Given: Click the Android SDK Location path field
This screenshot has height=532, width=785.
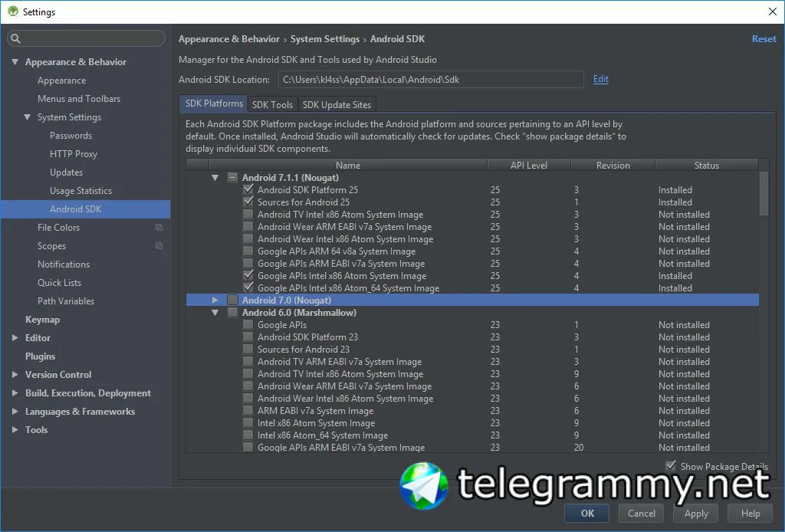Looking at the screenshot, I should click(431, 80).
